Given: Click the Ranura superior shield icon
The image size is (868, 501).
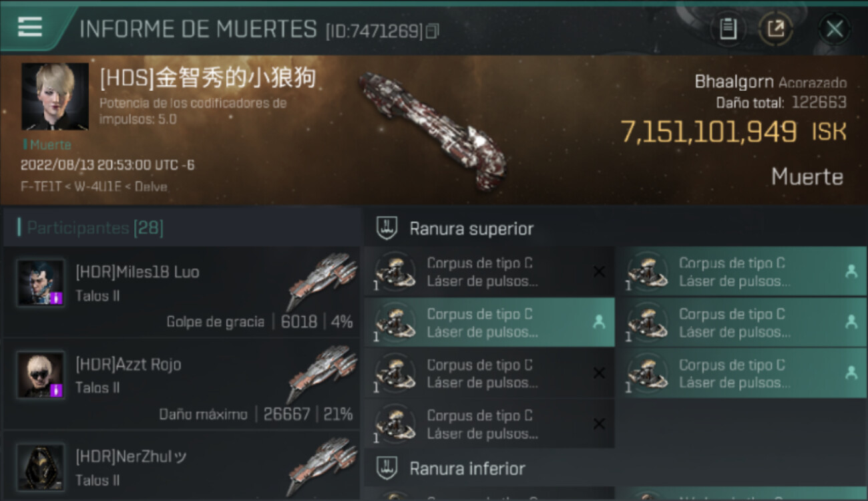Looking at the screenshot, I should pyautogui.click(x=387, y=228).
